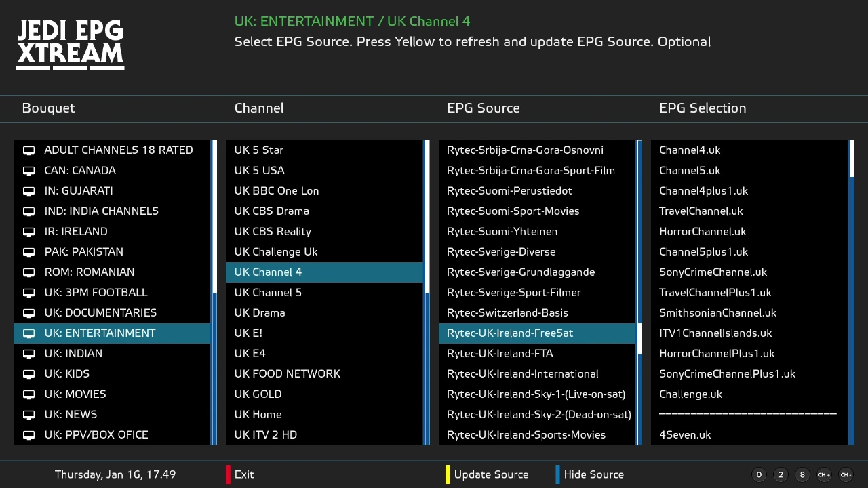This screenshot has height=488, width=868.
Task: Select channel UK Channel 5
Action: point(324,293)
